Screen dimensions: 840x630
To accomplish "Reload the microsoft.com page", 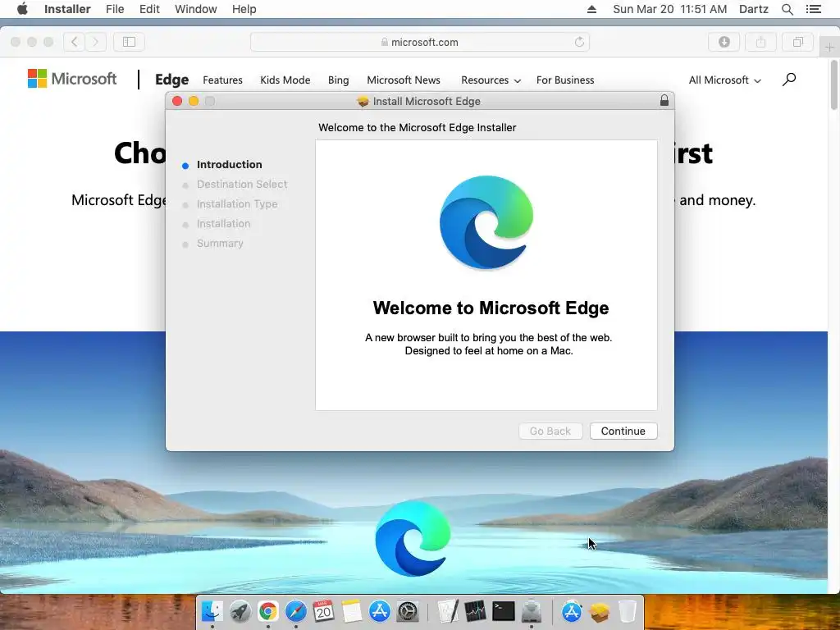I will [x=579, y=42].
